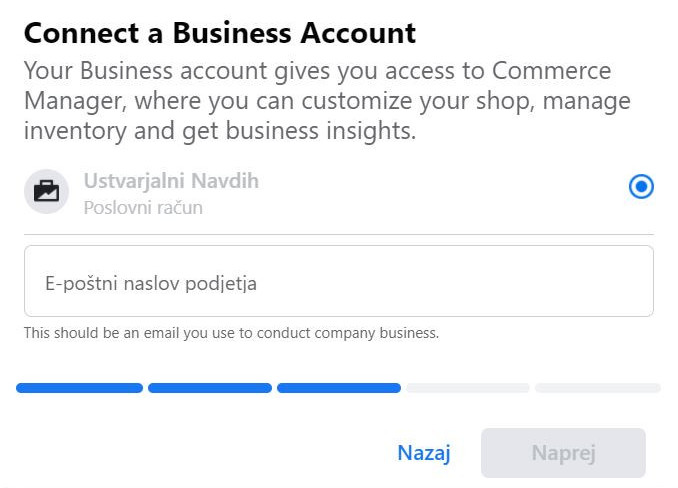Click the Connect a Business Account heading
This screenshot has height=488, width=678.
point(220,33)
